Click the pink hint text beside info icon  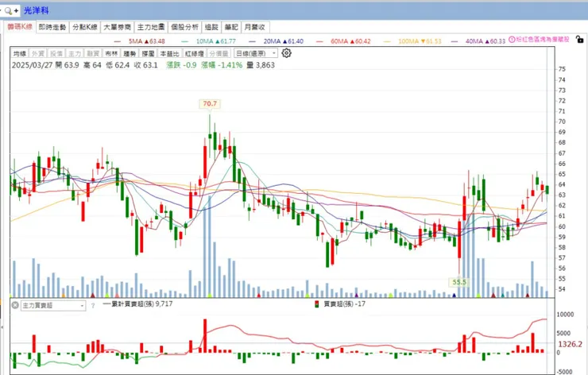pos(543,40)
